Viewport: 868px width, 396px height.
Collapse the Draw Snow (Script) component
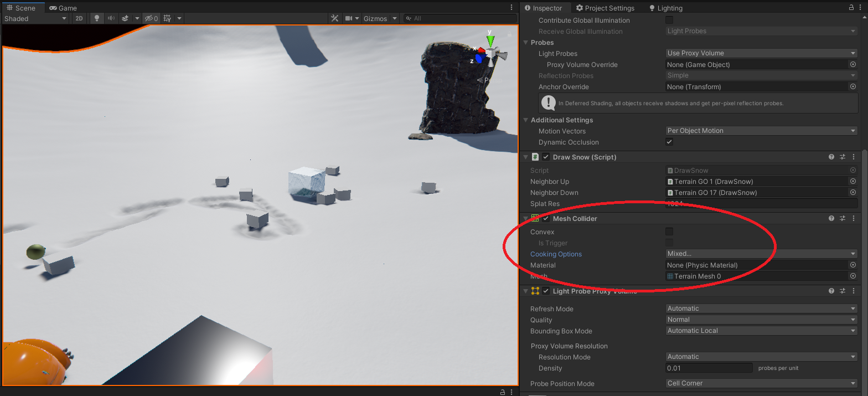[x=526, y=157]
